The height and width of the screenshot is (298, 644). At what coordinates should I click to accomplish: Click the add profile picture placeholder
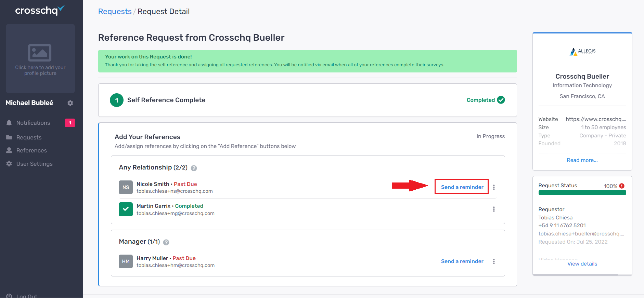(40, 58)
